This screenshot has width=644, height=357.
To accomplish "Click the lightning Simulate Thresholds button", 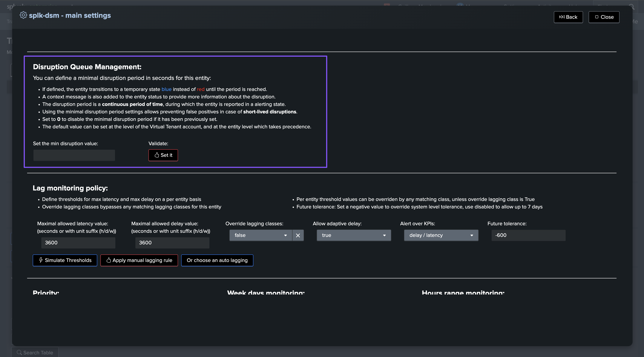I will click(65, 260).
